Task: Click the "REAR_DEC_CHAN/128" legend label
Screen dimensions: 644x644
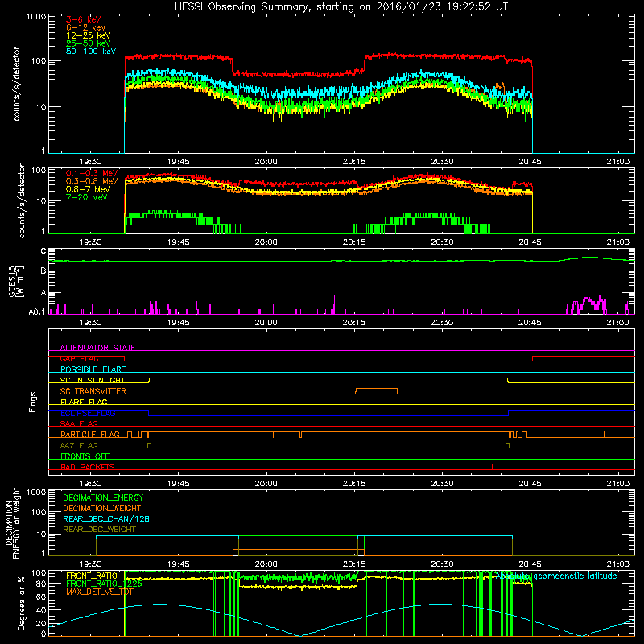Action: pos(106,518)
